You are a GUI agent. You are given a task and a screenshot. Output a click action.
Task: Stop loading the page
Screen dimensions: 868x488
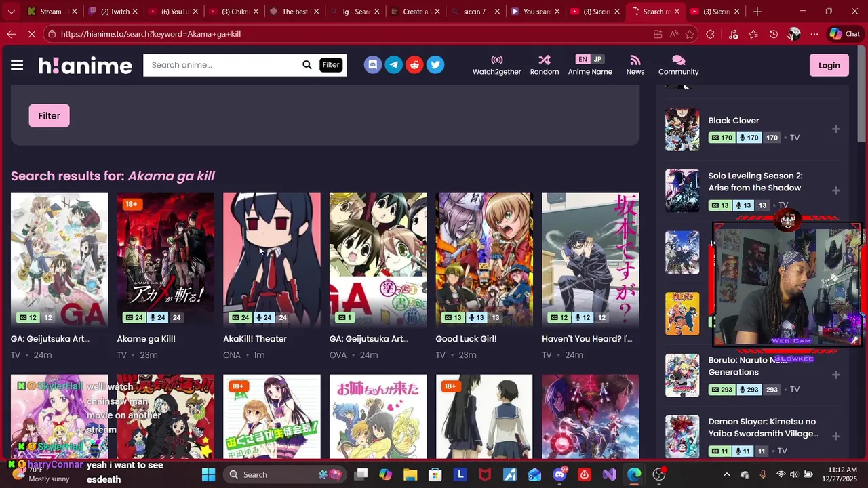pyautogui.click(x=32, y=34)
